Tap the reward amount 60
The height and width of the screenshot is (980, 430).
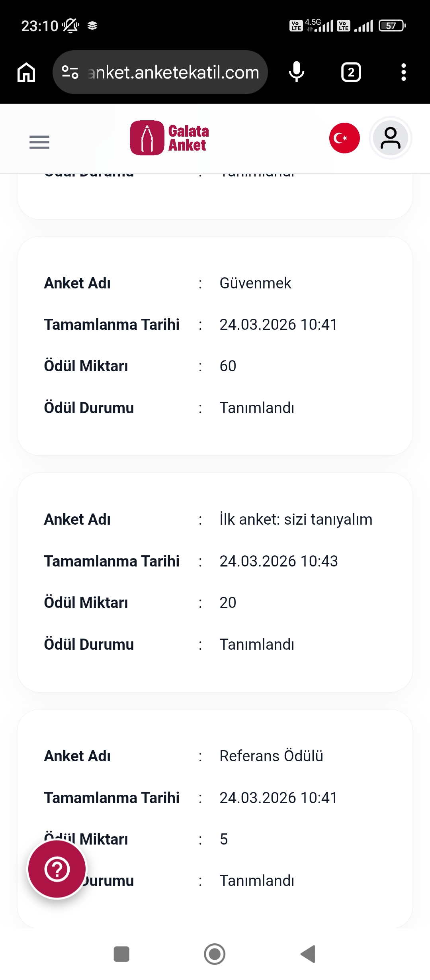228,366
